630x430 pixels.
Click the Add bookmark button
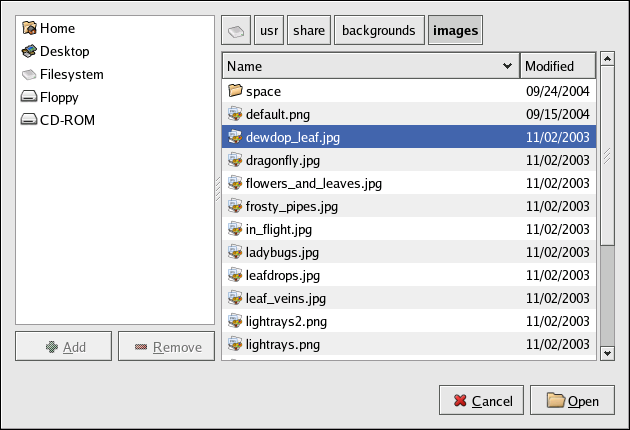tap(64, 347)
